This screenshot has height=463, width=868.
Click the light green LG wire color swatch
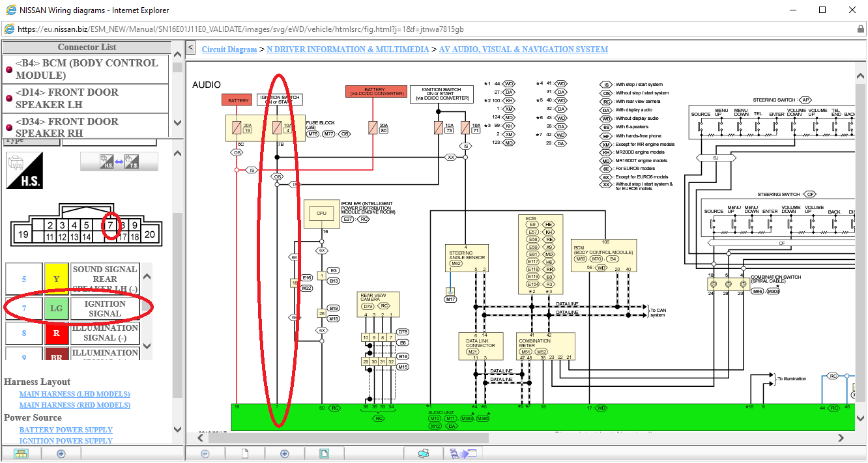[56, 309]
